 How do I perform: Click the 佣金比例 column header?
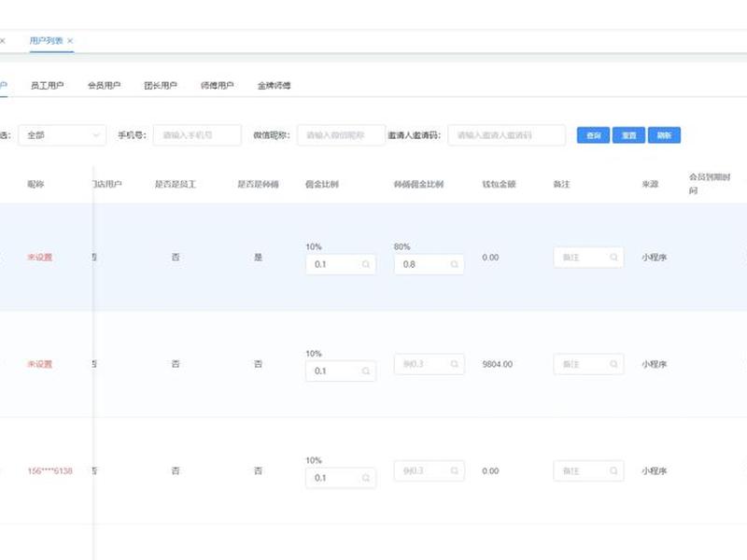click(322, 184)
